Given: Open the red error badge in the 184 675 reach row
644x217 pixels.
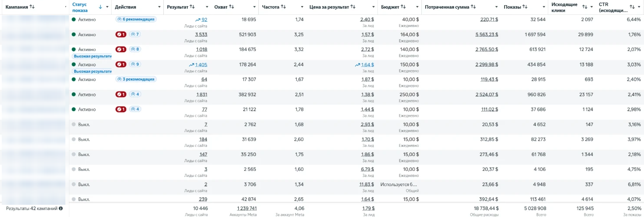Looking at the screenshot, I should [121, 49].
